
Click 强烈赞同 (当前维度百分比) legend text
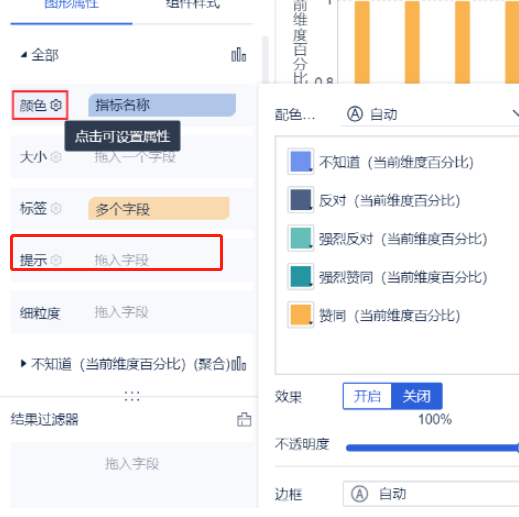[x=403, y=277]
